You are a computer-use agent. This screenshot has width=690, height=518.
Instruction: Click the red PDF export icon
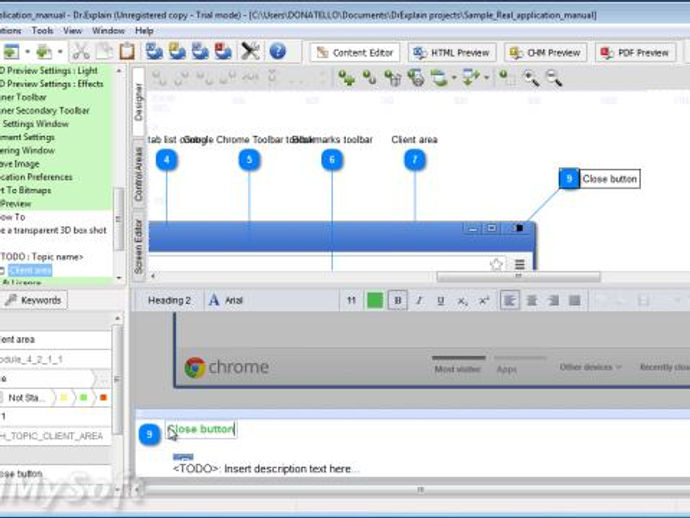(223, 52)
